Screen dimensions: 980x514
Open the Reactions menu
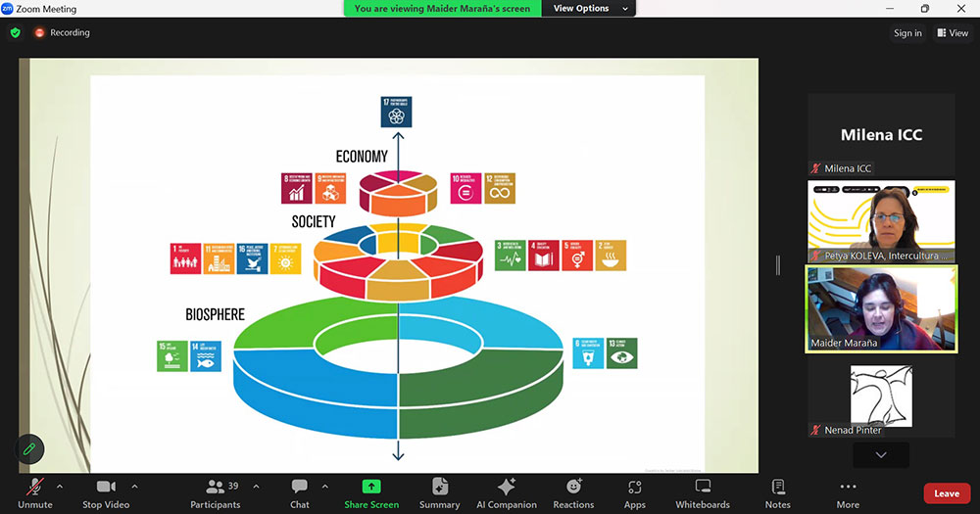(x=573, y=488)
